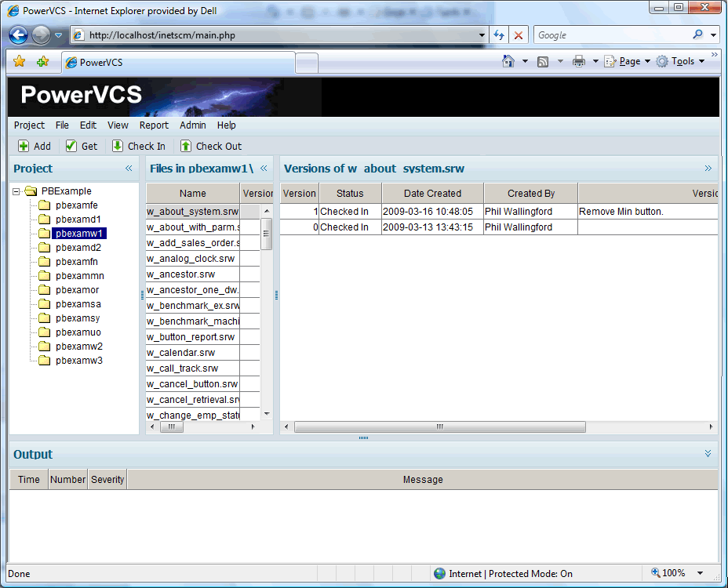Switch to the PowerVCS browser tab

(x=179, y=62)
